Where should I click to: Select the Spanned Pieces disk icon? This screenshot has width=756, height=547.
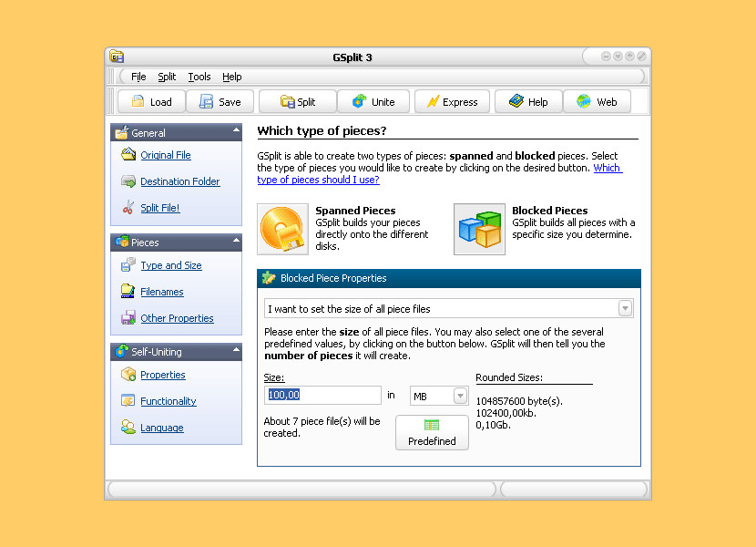click(x=282, y=229)
